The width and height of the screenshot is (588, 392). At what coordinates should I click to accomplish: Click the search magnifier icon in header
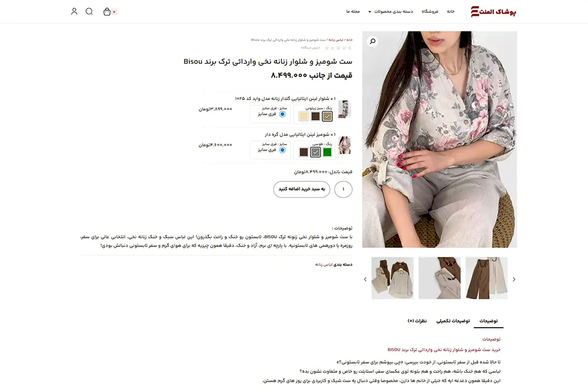coord(89,11)
